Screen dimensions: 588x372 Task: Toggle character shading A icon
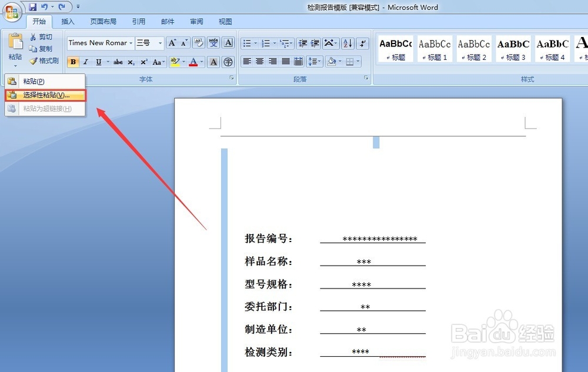tap(213, 62)
